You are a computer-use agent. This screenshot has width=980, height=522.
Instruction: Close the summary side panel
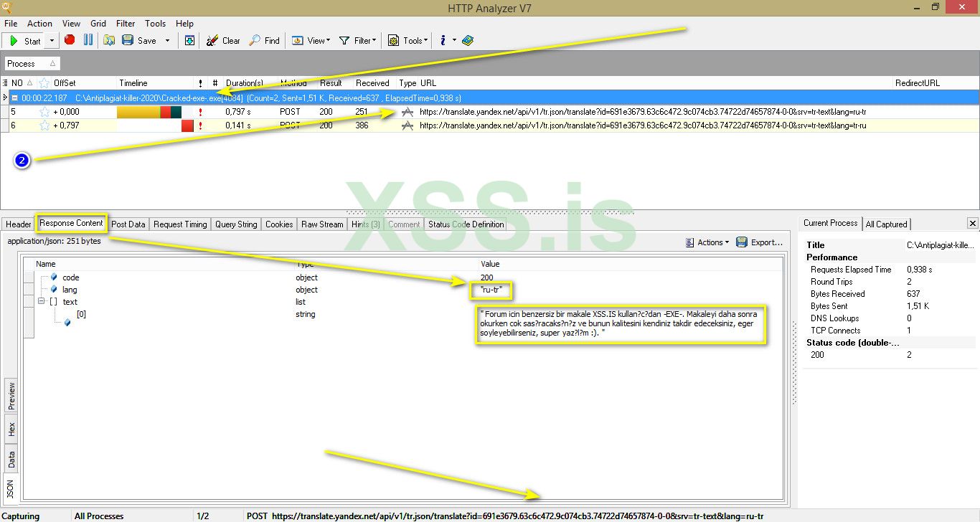coord(972,224)
